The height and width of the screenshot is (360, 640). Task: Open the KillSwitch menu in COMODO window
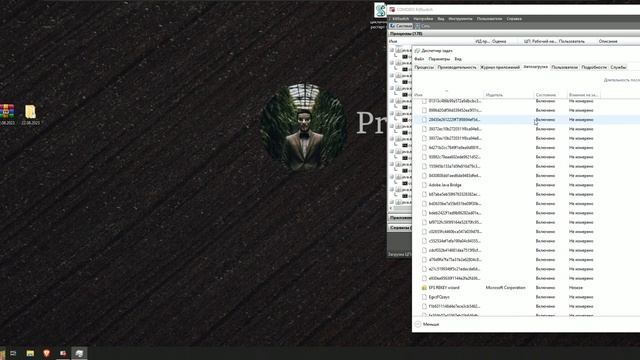(400, 19)
